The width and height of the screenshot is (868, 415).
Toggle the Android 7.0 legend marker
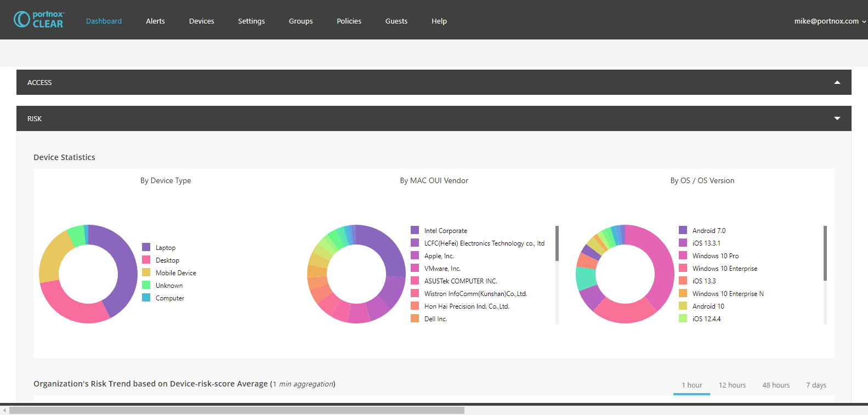(x=683, y=230)
